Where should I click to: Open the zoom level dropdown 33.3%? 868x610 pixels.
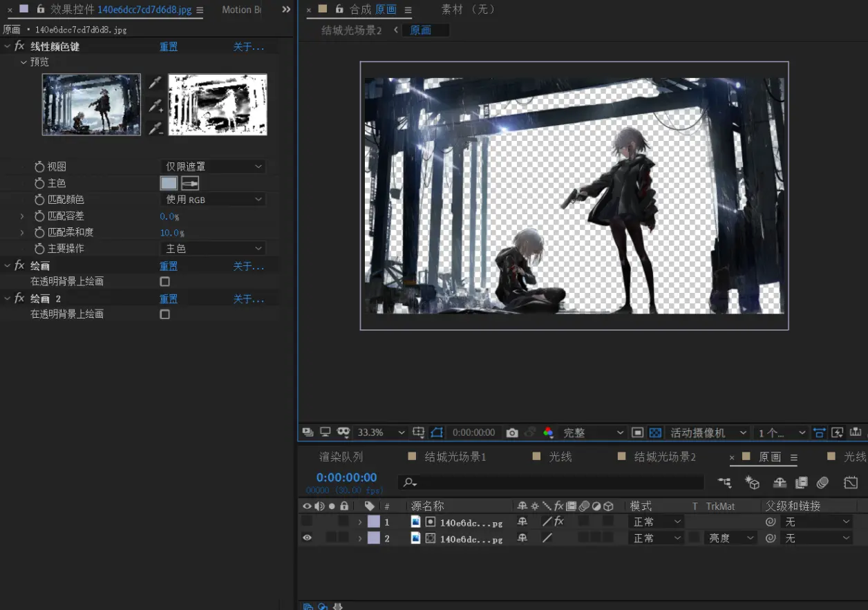(381, 432)
